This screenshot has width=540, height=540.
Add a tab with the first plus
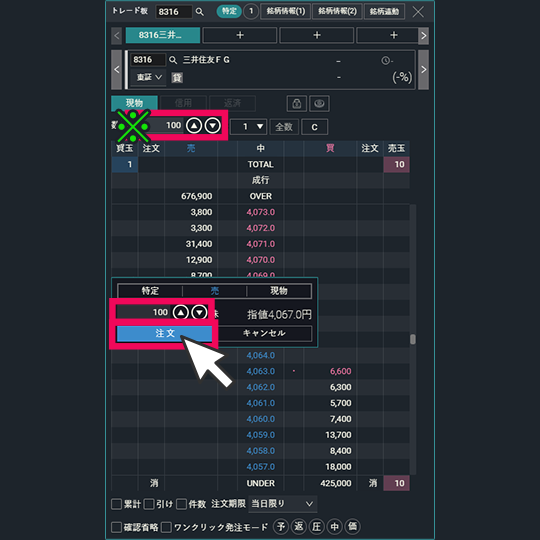tap(240, 35)
